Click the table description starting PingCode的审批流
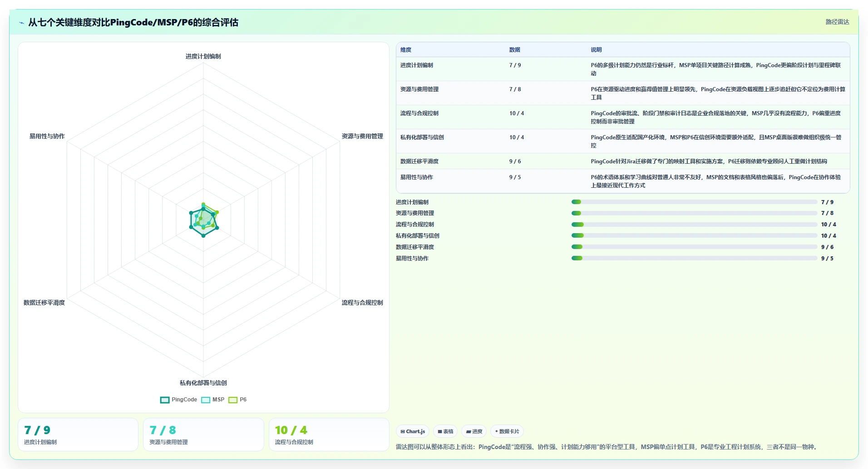 point(716,117)
